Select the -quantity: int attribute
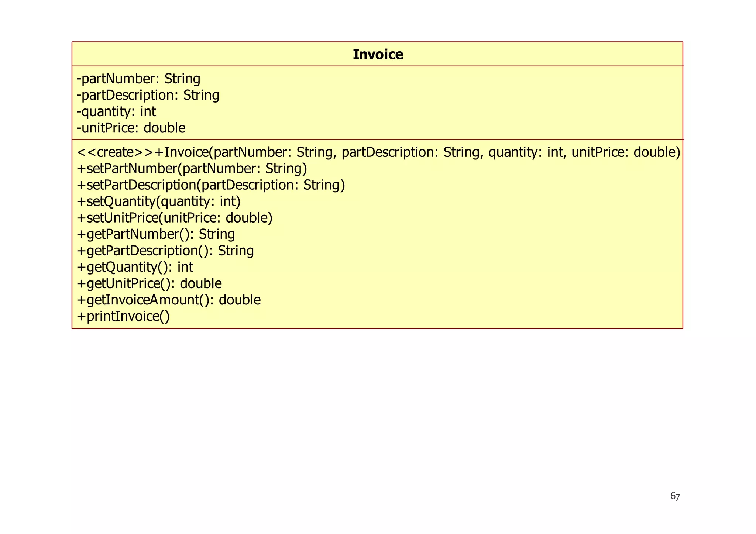 [x=116, y=112]
